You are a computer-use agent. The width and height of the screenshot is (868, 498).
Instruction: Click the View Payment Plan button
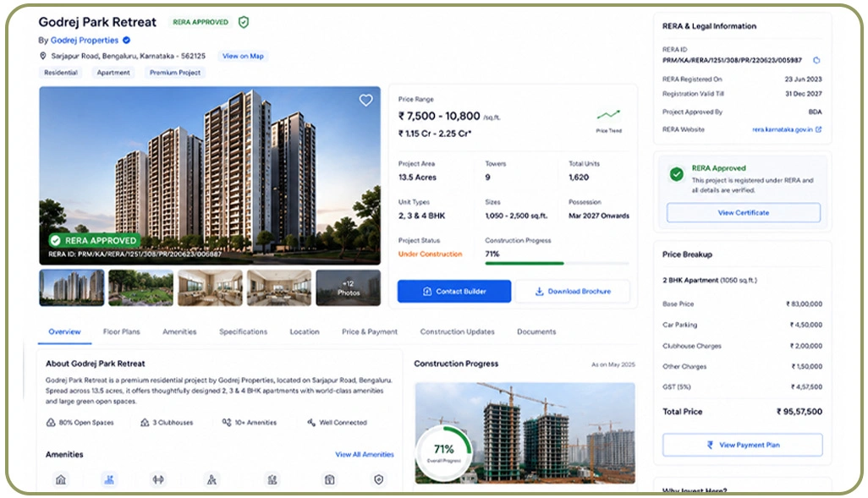742,445
